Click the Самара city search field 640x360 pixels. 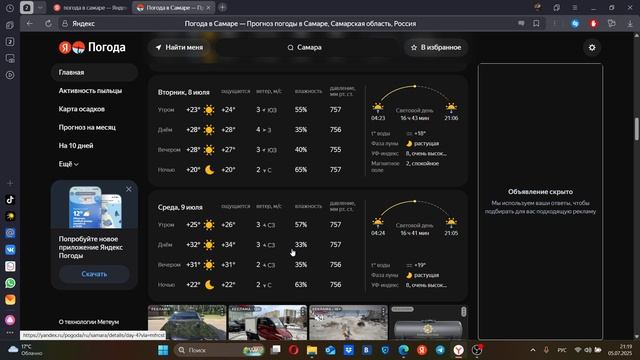click(x=304, y=47)
